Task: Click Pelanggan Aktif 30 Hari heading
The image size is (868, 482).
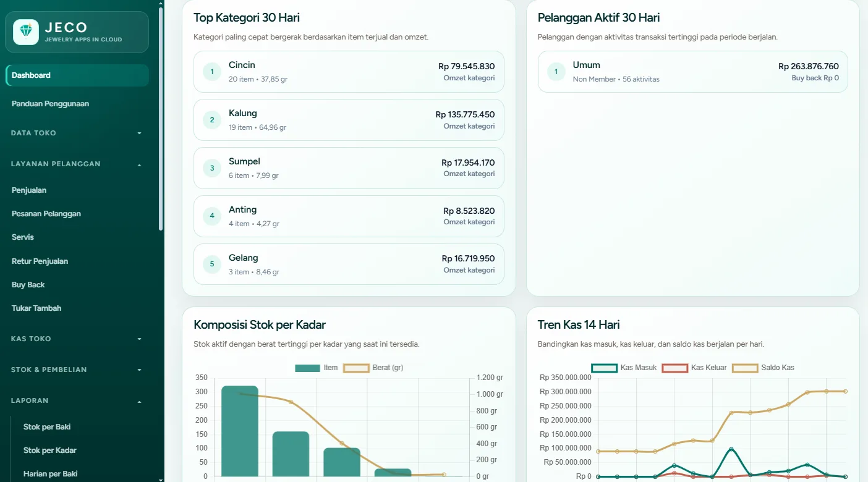Action: pyautogui.click(x=599, y=18)
